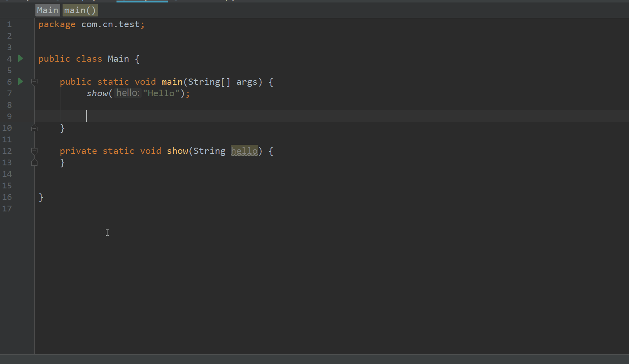Select the main() breadcrumb
Viewport: 629px width, 364px height.
[80, 10]
